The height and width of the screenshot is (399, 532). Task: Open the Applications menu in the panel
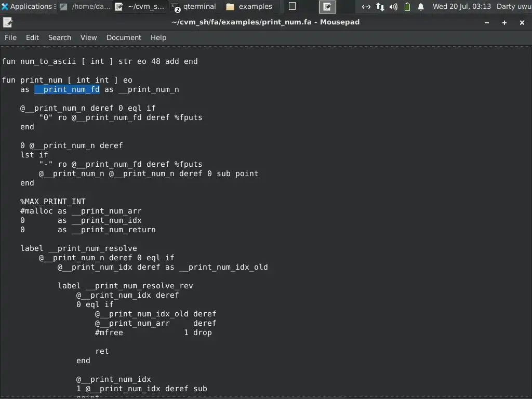pos(28,6)
